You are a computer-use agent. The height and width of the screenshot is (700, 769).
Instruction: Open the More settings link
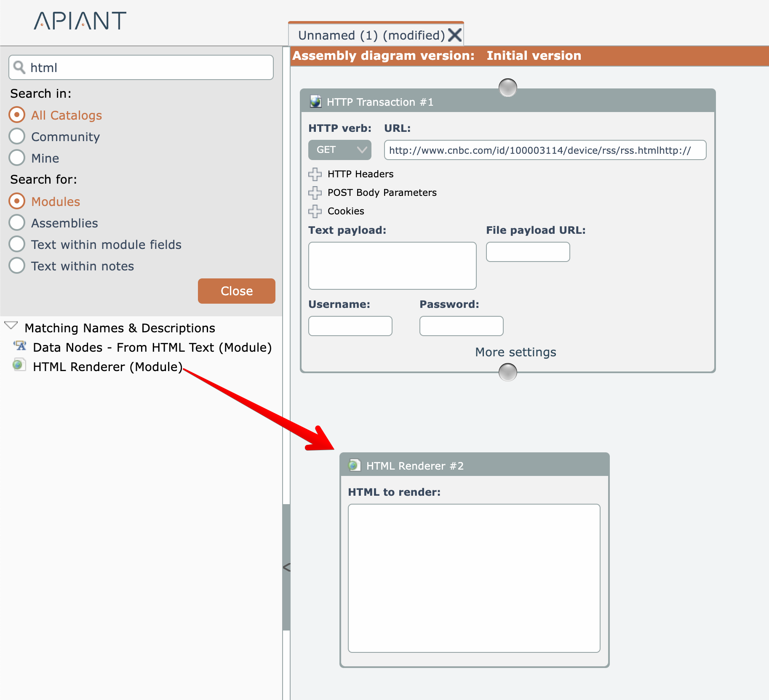point(515,352)
